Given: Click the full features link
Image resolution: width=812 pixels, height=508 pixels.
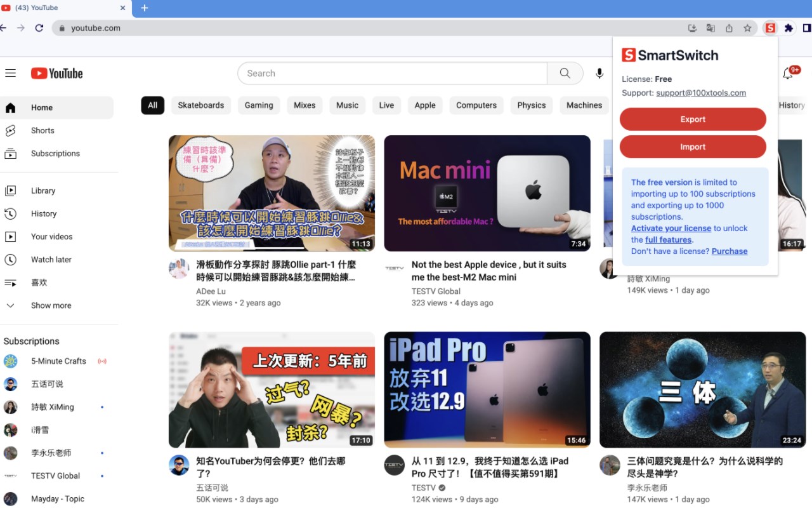Looking at the screenshot, I should (x=669, y=239).
